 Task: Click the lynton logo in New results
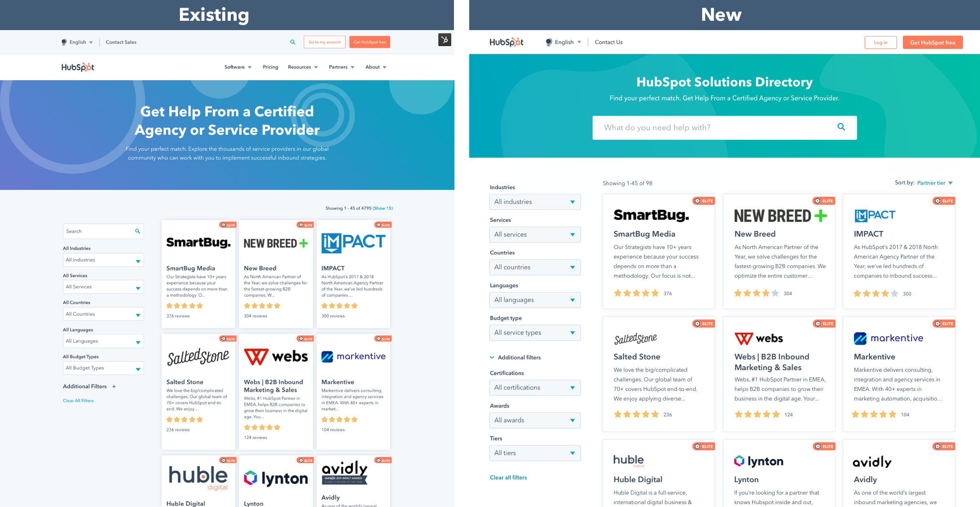pos(759,461)
